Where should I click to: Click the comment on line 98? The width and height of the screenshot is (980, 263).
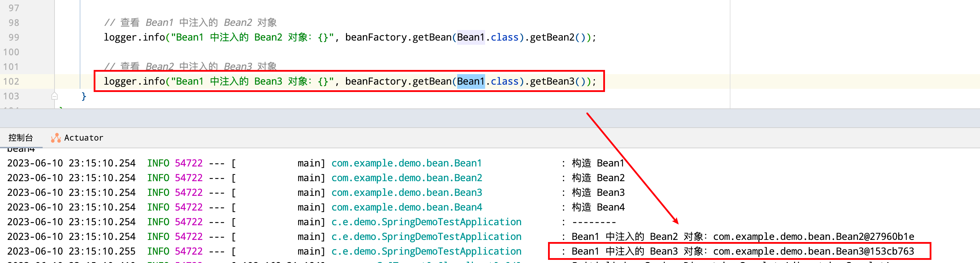click(190, 23)
